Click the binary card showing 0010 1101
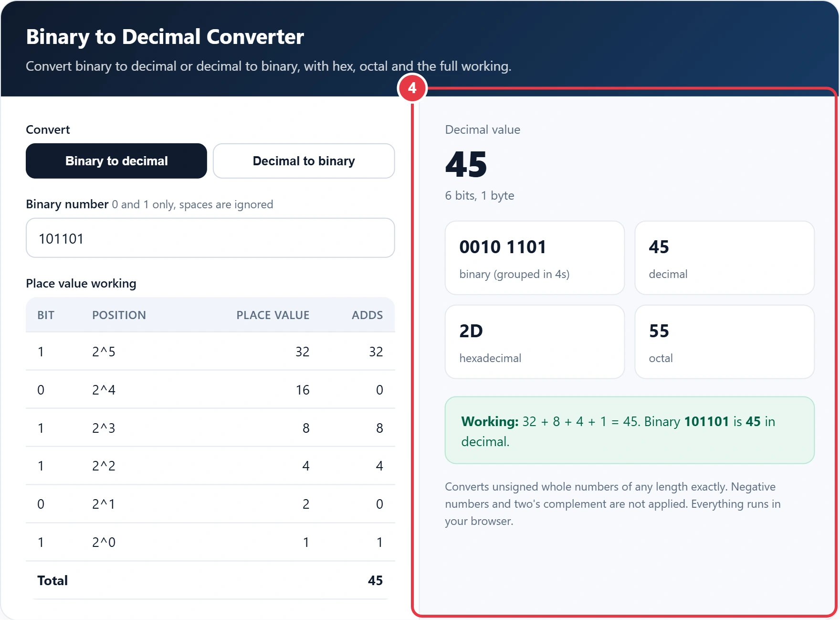The height and width of the screenshot is (620, 840). click(535, 258)
